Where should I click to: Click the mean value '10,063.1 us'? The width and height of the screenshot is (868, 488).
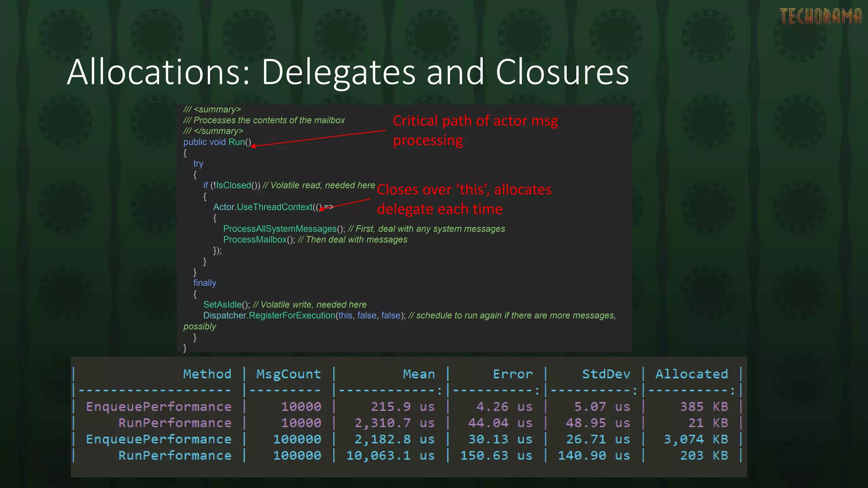pyautogui.click(x=391, y=456)
